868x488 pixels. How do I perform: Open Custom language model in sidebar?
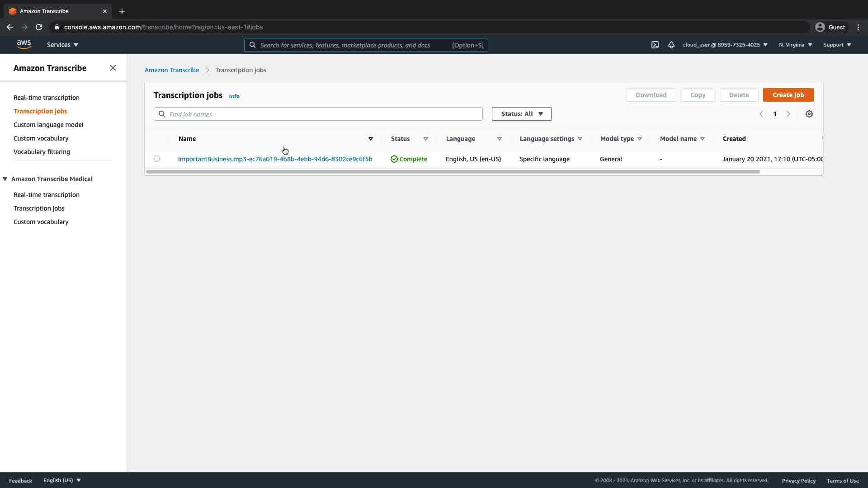tap(48, 125)
